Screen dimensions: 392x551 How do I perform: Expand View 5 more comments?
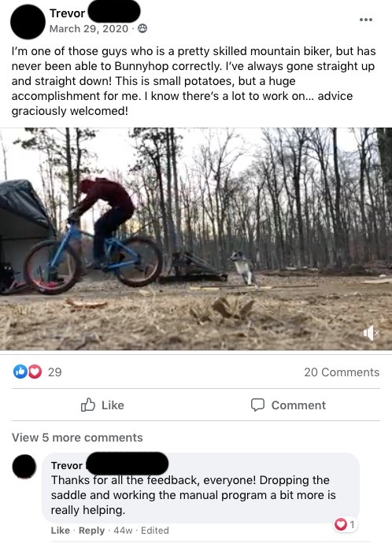pos(77,438)
